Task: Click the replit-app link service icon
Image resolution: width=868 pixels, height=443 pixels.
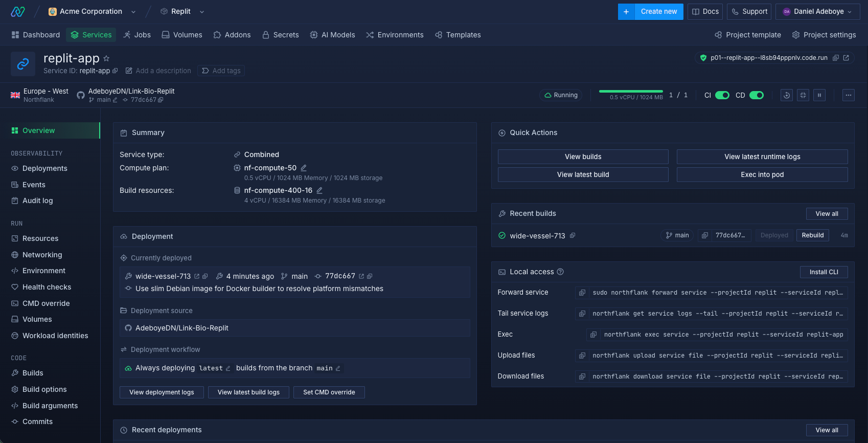Action: coord(23,64)
